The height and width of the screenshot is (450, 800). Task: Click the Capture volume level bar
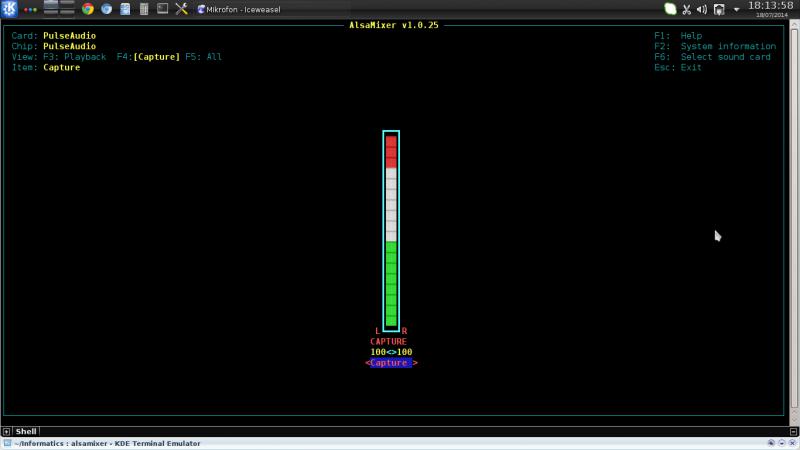click(x=391, y=230)
